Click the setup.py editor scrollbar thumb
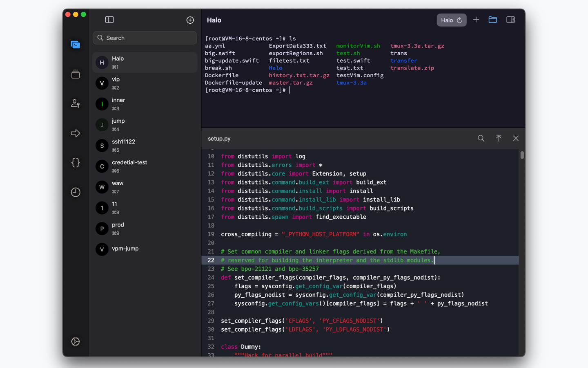 522,155
